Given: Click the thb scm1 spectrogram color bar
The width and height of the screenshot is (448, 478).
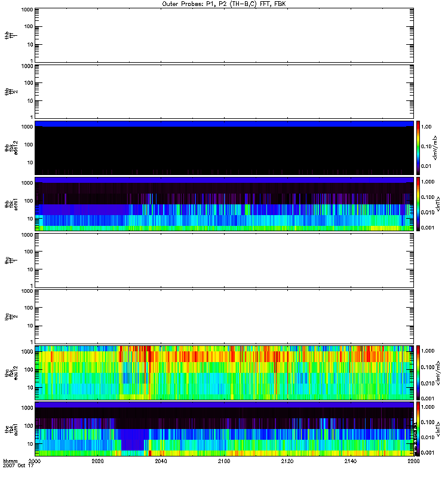Looking at the screenshot, I should [419, 204].
